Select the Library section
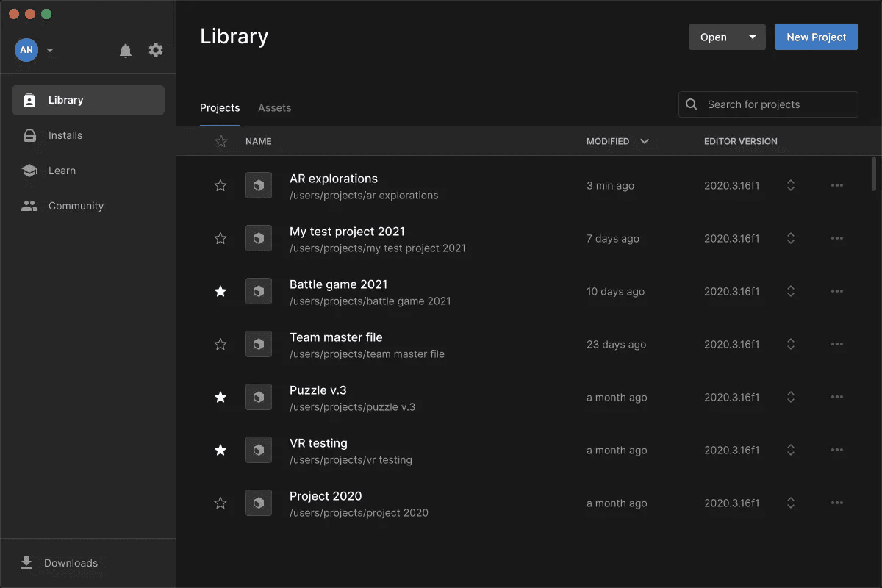882x588 pixels. pyautogui.click(x=65, y=100)
